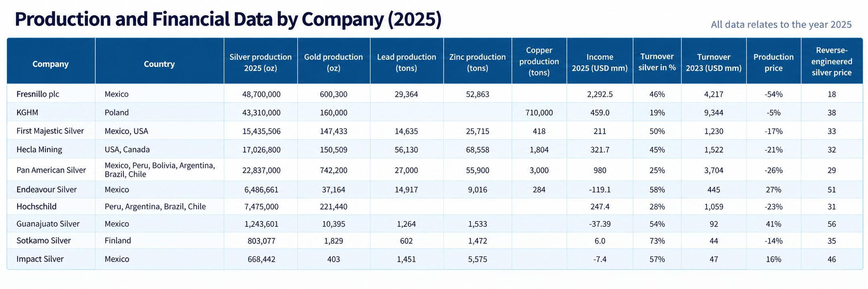Screen dimensions: 868x289
Task: Select the gold production value 742,200
Action: (334, 170)
